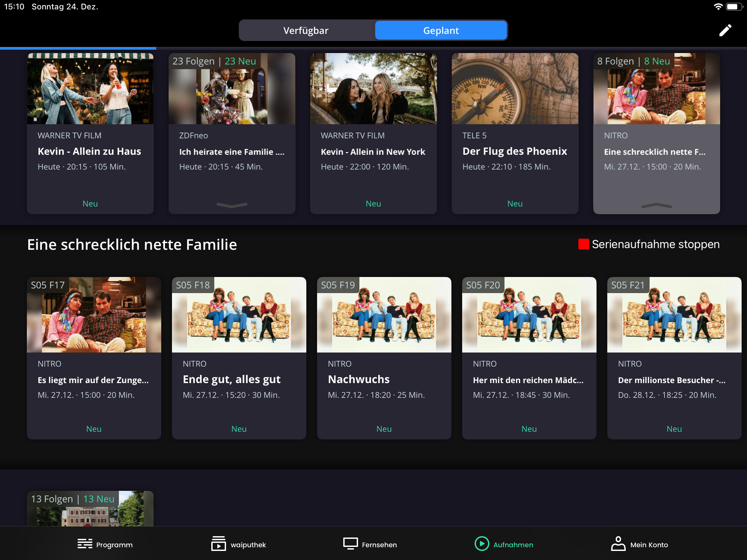Select title Der millionste Besucher
The height and width of the screenshot is (560, 747).
672,380
